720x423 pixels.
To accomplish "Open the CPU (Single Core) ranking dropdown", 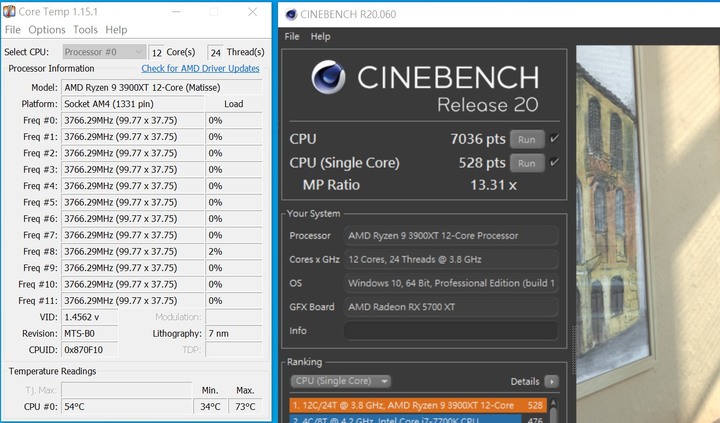I will (x=340, y=381).
